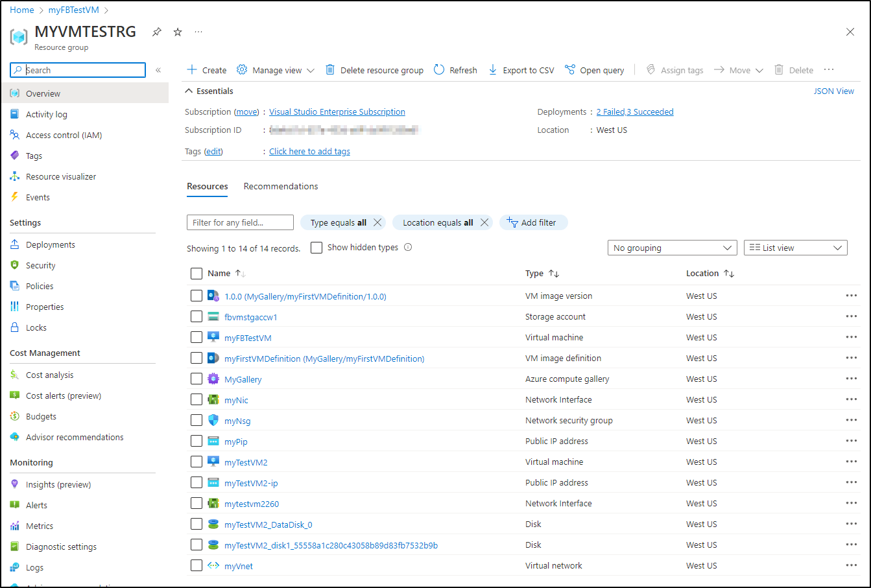
Task: Open the mytestvm2260 resource link
Action: [252, 504]
